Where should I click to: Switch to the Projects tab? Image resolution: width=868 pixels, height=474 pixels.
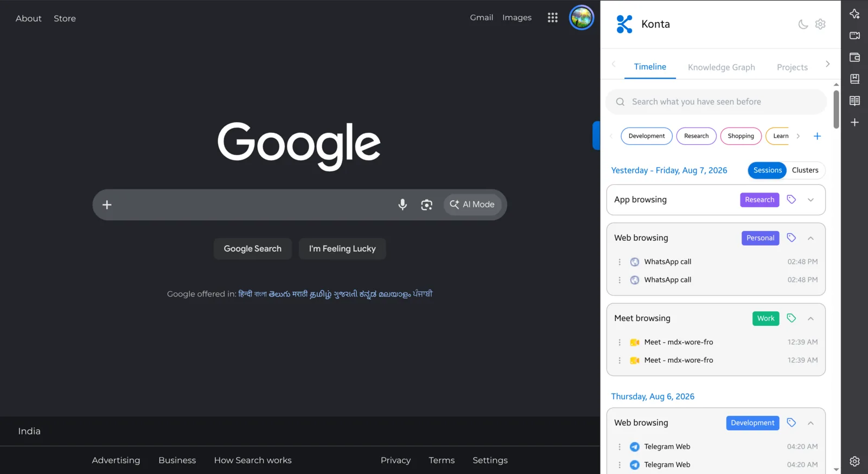(792, 67)
